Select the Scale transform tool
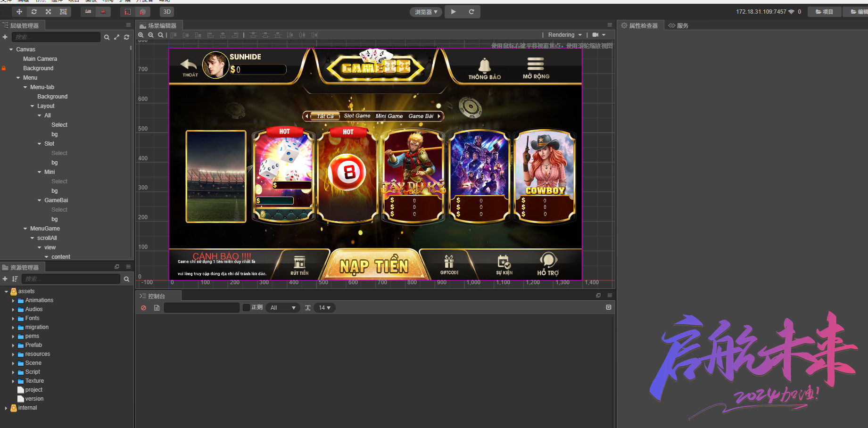 [48, 12]
